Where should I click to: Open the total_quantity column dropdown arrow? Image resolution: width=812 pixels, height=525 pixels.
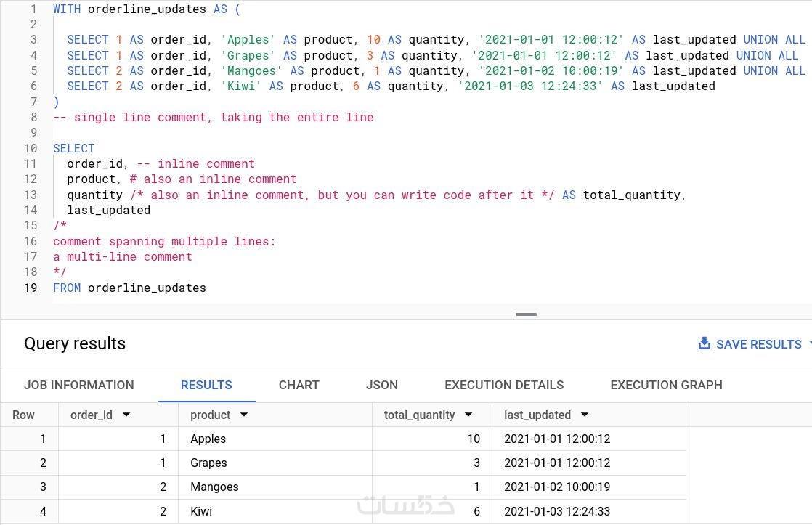(468, 415)
